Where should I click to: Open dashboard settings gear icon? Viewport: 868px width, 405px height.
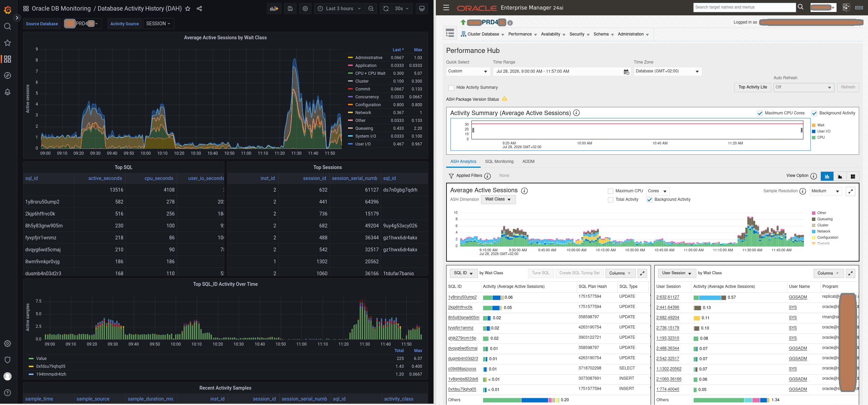[x=305, y=9]
